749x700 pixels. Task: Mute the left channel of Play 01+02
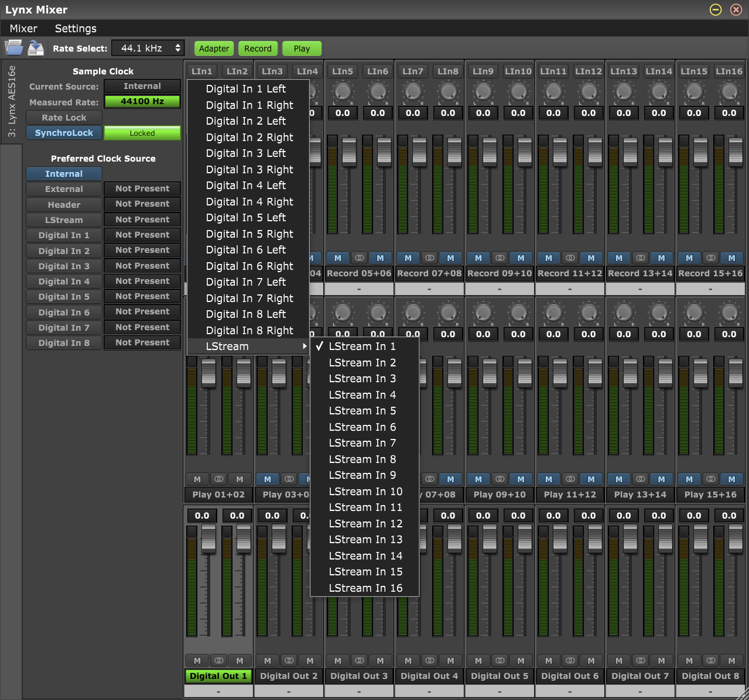tap(197, 479)
